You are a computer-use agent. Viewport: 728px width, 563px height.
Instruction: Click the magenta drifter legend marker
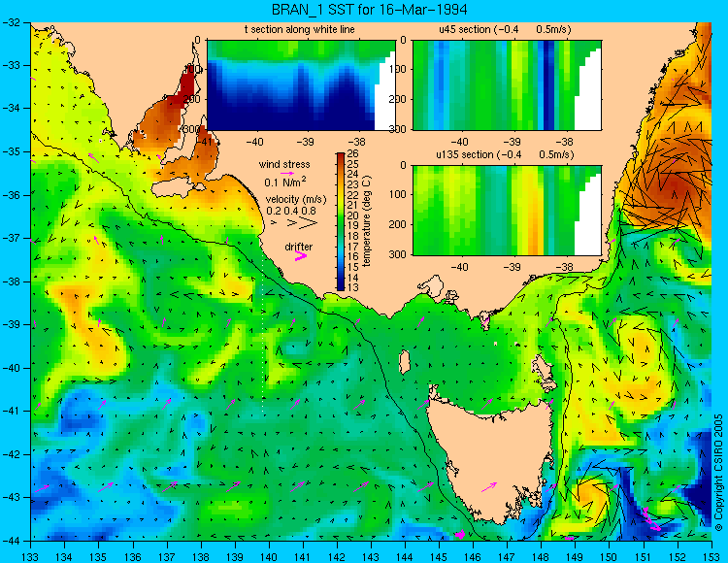coord(300,256)
